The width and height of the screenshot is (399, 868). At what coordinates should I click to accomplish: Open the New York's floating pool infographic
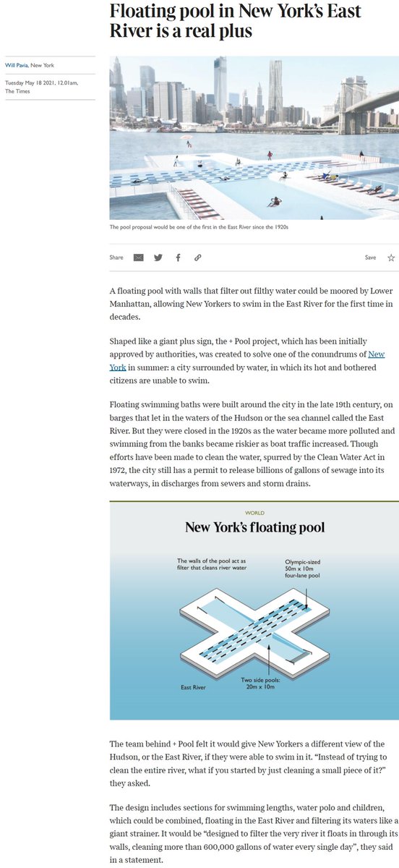253,610
